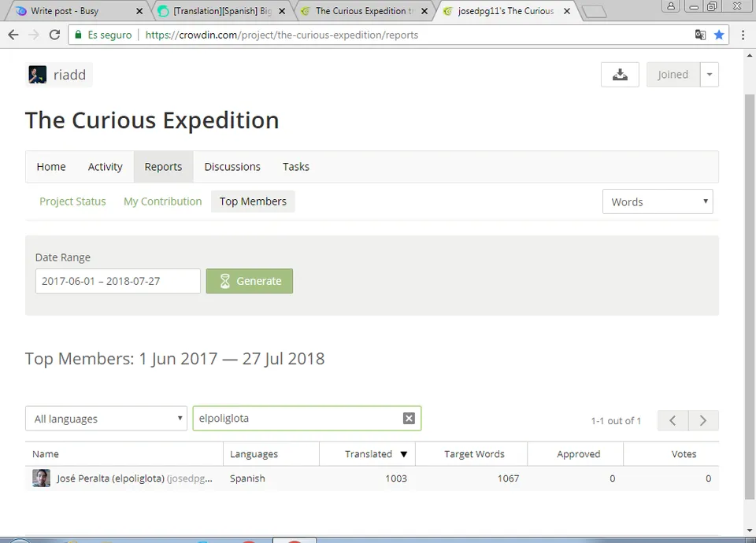Click the green secure padlock icon
This screenshot has width=756, height=543.
(78, 35)
